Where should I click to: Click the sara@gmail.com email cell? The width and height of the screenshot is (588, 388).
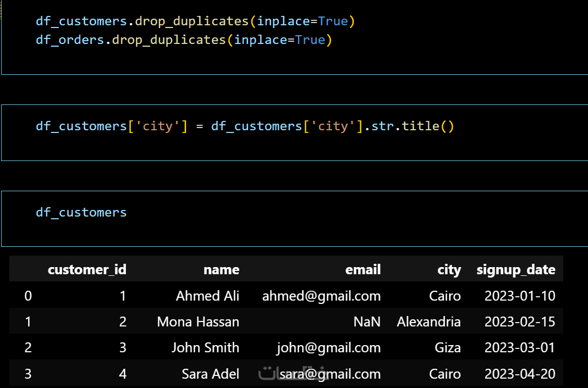coord(330,374)
